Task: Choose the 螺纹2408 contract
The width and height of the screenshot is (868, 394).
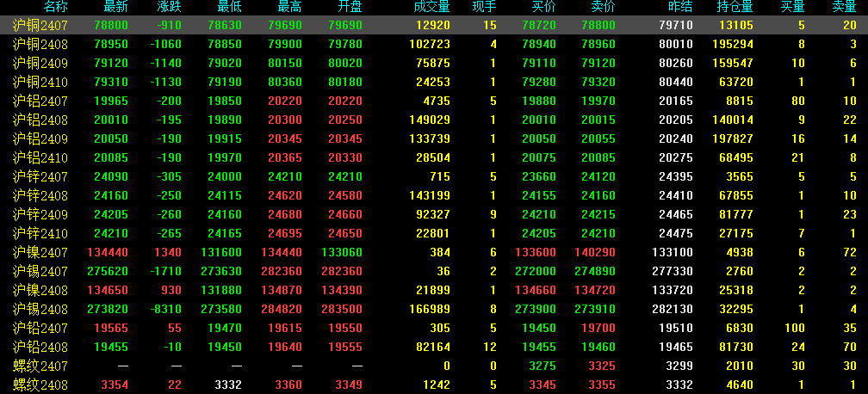Action: click(40, 385)
